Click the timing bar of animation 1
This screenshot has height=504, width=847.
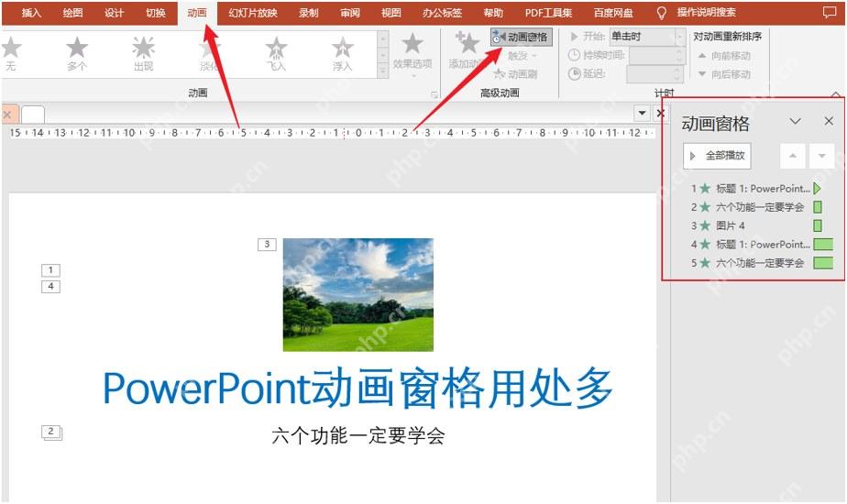point(818,189)
